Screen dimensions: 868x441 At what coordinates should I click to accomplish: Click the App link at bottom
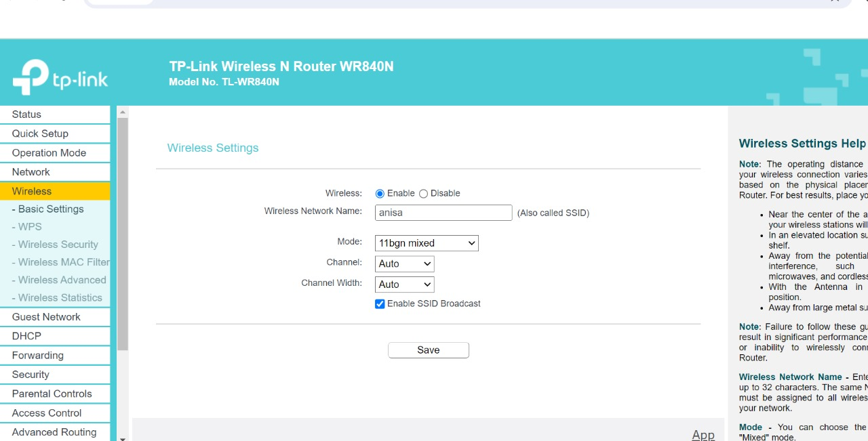point(703,435)
